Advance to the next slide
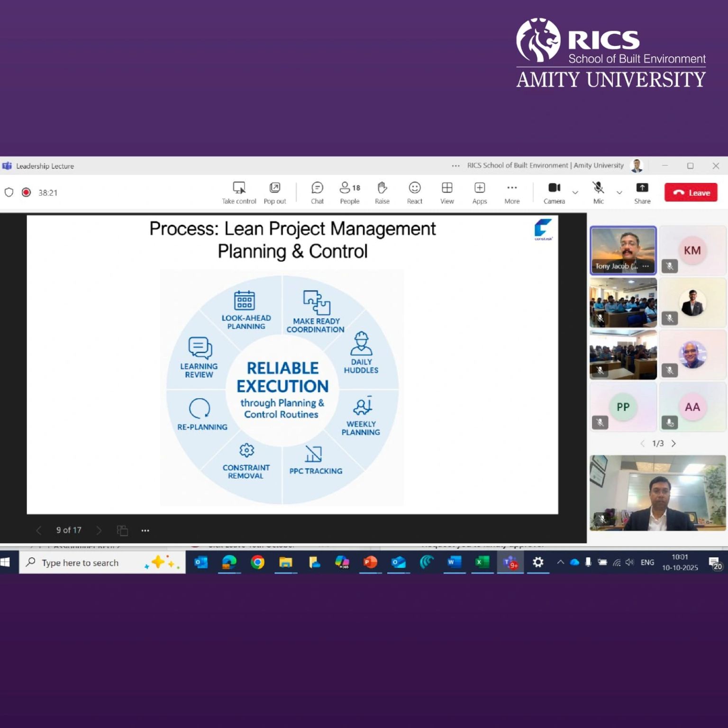The width and height of the screenshot is (728, 728). pos(99,530)
